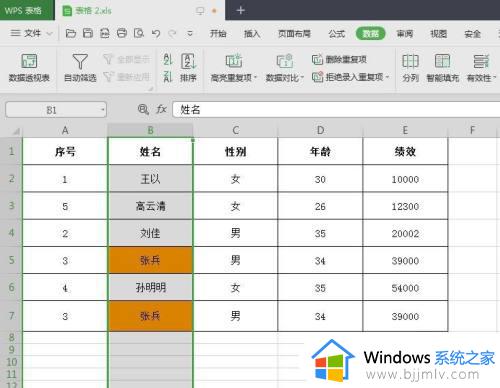Select column E header

[405, 130]
